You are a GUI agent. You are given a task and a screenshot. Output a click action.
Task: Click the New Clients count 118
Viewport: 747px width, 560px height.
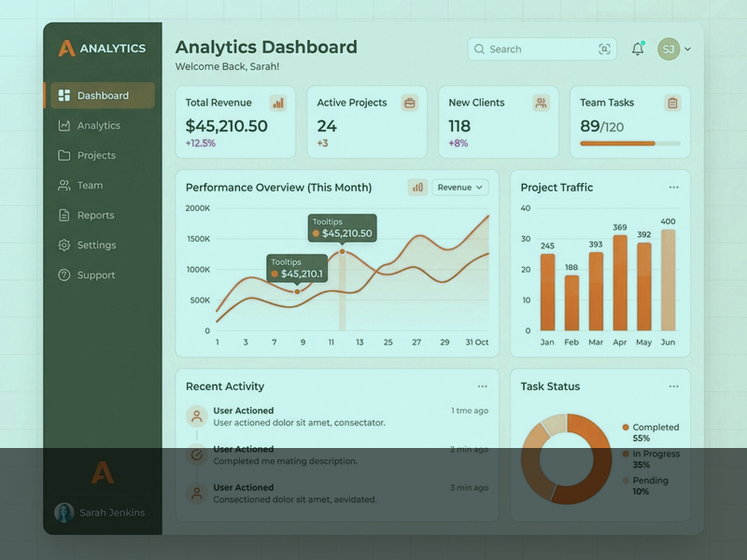459,126
